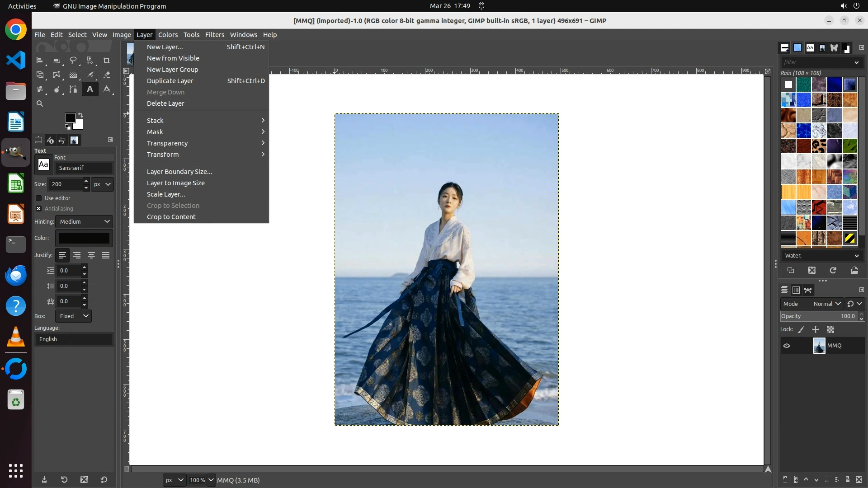Choose Duplicate Layer from the Layer menu
Image resolution: width=868 pixels, height=488 pixels.
[170, 81]
